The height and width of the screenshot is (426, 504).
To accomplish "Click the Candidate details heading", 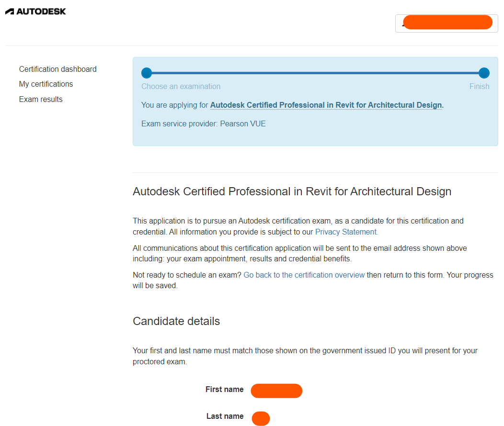I will click(176, 321).
